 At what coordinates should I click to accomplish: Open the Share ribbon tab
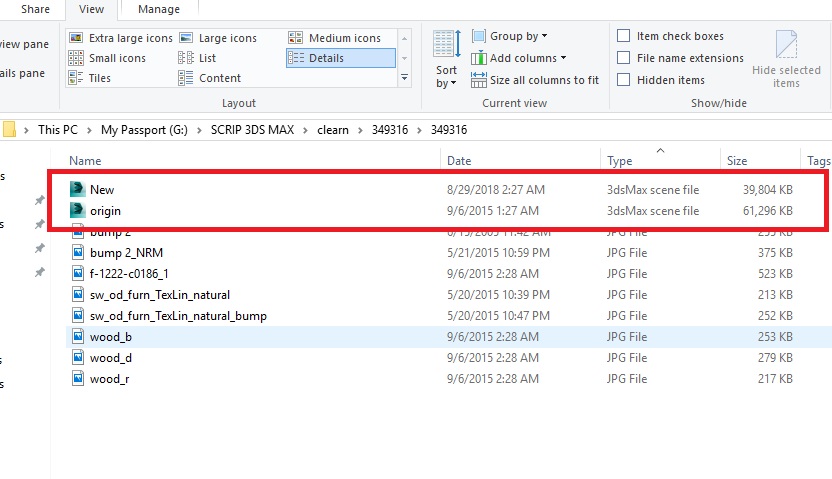35,9
